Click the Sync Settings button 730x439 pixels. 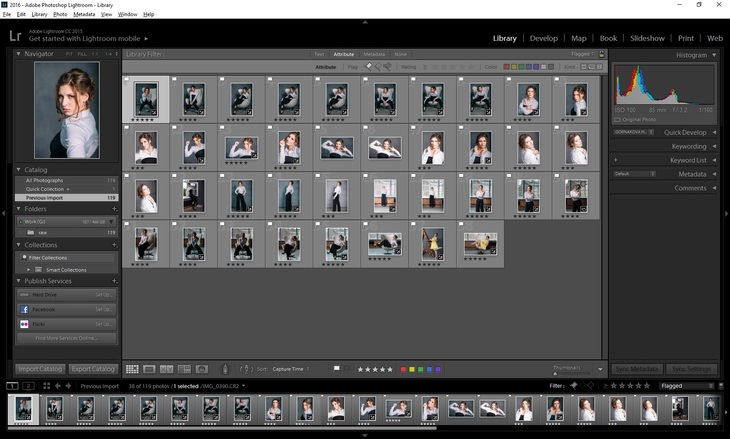point(691,369)
